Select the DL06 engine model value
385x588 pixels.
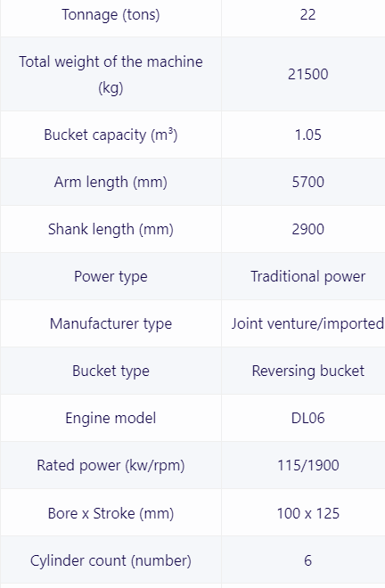coord(307,419)
